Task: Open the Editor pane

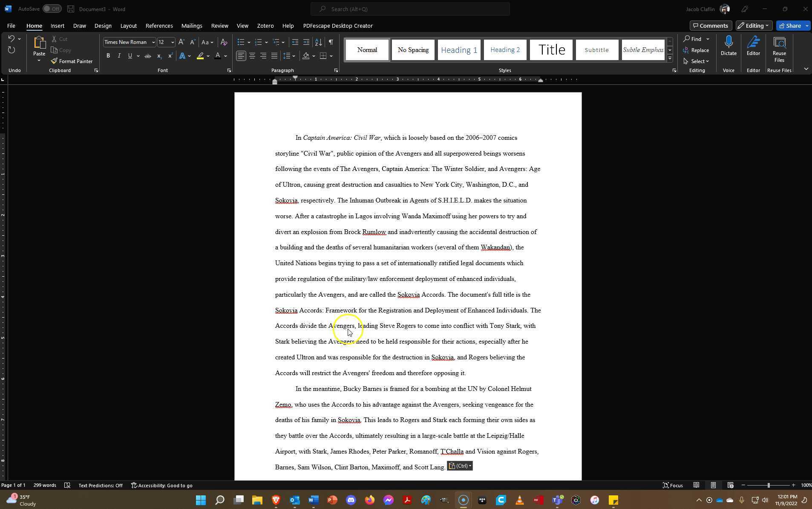Action: coord(753,47)
